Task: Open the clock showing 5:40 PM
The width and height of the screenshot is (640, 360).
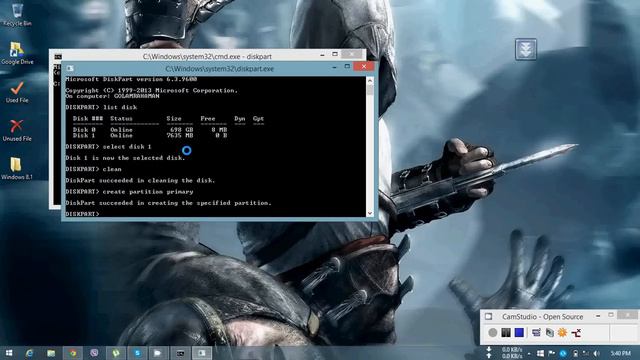Action: [620, 353]
